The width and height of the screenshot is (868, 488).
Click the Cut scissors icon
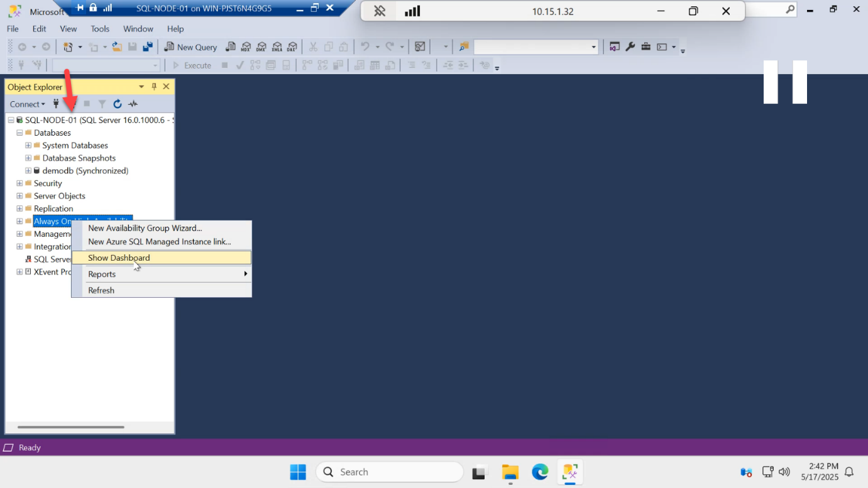click(x=313, y=47)
